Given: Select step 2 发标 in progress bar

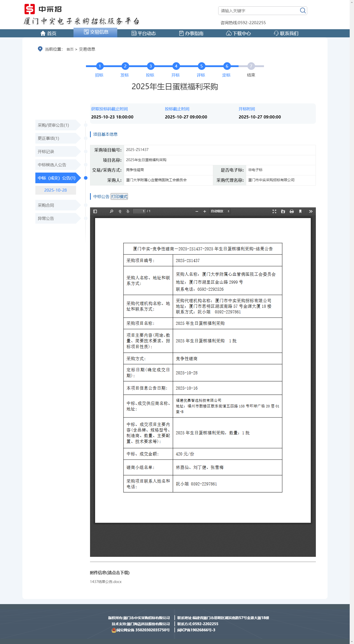Looking at the screenshot, I should click(125, 66).
